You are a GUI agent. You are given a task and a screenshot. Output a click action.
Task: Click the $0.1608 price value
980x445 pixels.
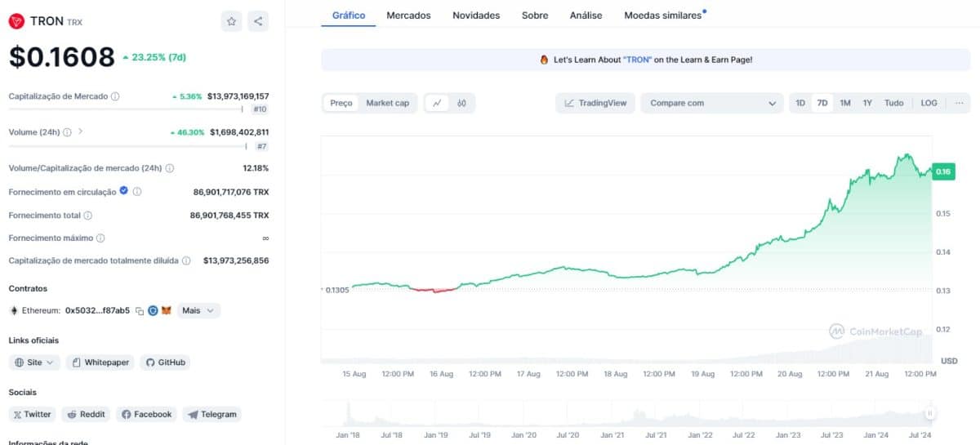point(62,57)
